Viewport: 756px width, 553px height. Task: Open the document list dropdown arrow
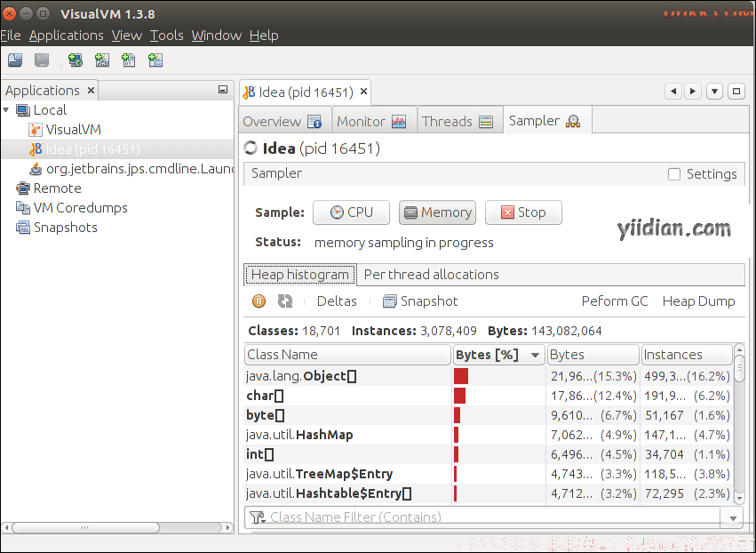(714, 91)
